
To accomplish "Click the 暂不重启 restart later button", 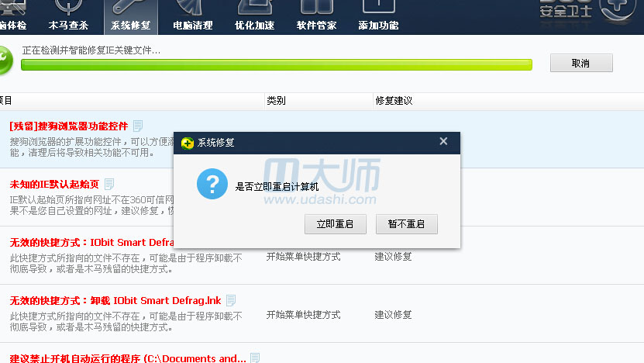I will pos(407,224).
